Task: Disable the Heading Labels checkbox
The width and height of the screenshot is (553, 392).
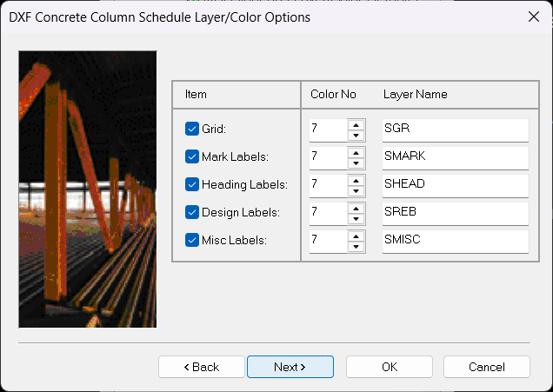Action: 192,185
